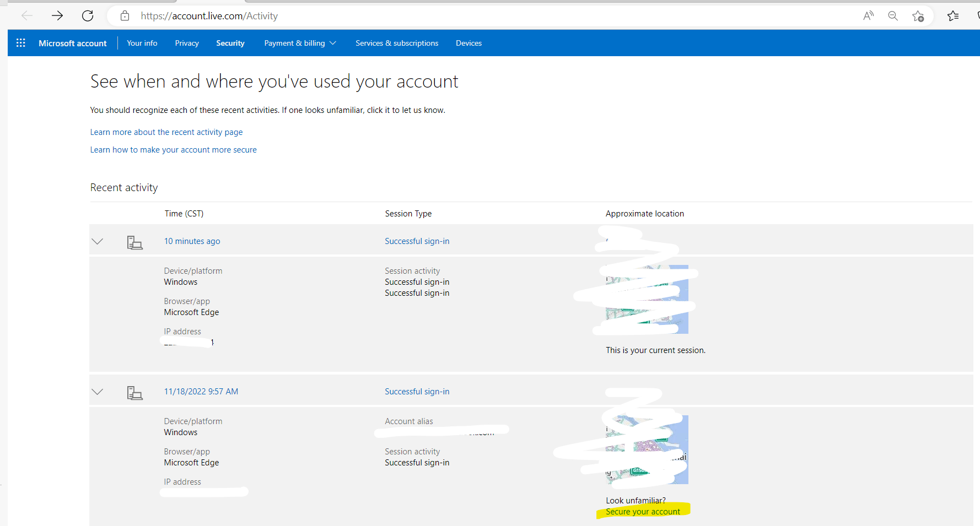Click the zoom magnifier icon in address bar
980x526 pixels.
pos(893,16)
